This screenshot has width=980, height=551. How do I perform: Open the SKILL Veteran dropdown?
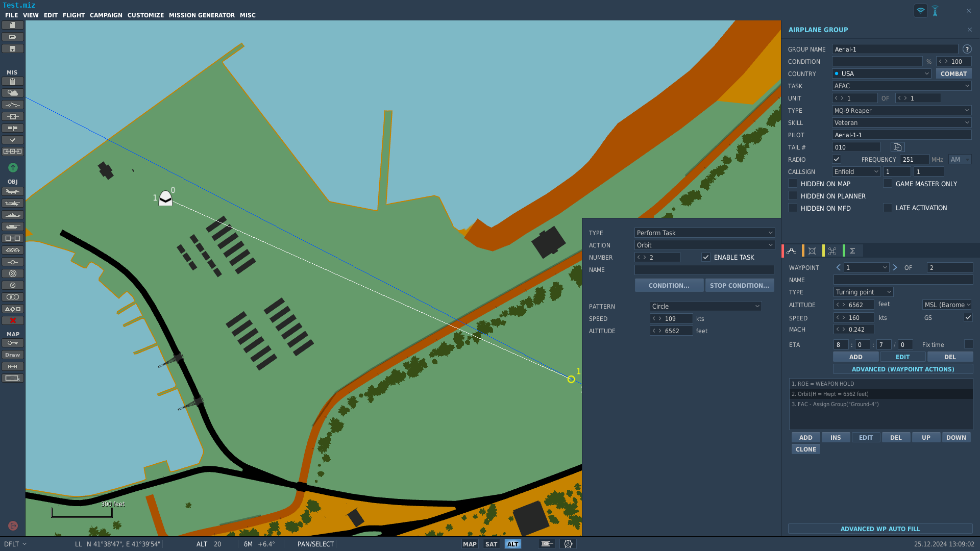pos(902,122)
